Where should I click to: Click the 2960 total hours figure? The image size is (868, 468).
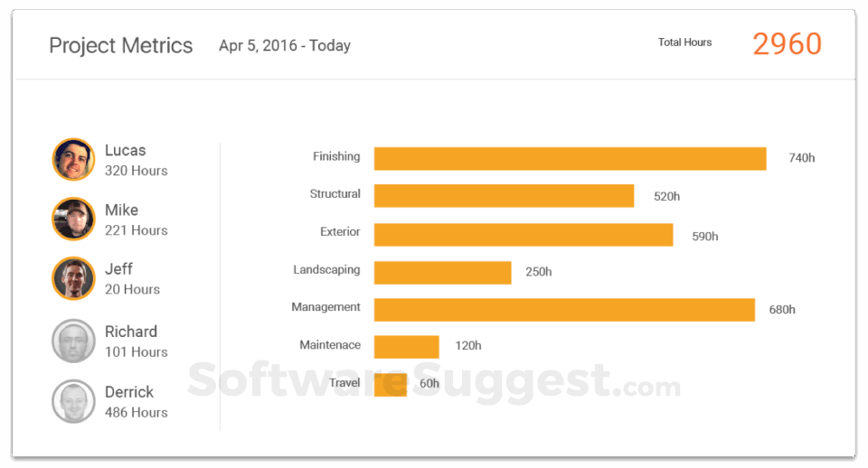pos(787,44)
